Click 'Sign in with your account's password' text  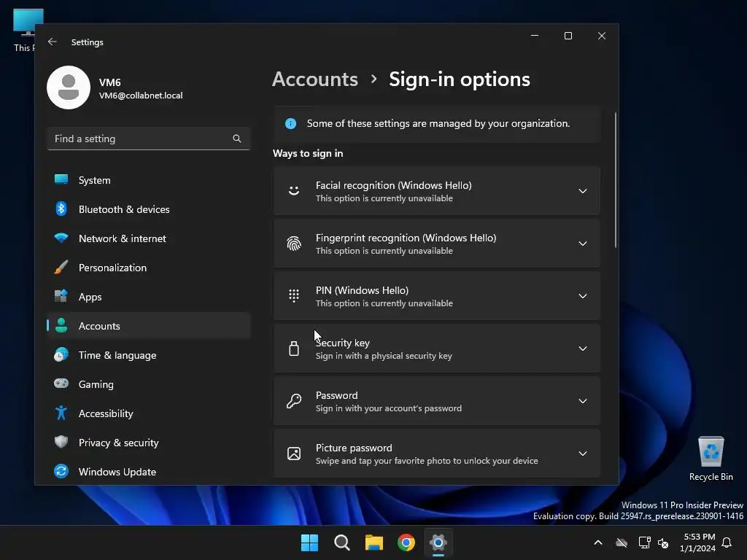(x=388, y=408)
